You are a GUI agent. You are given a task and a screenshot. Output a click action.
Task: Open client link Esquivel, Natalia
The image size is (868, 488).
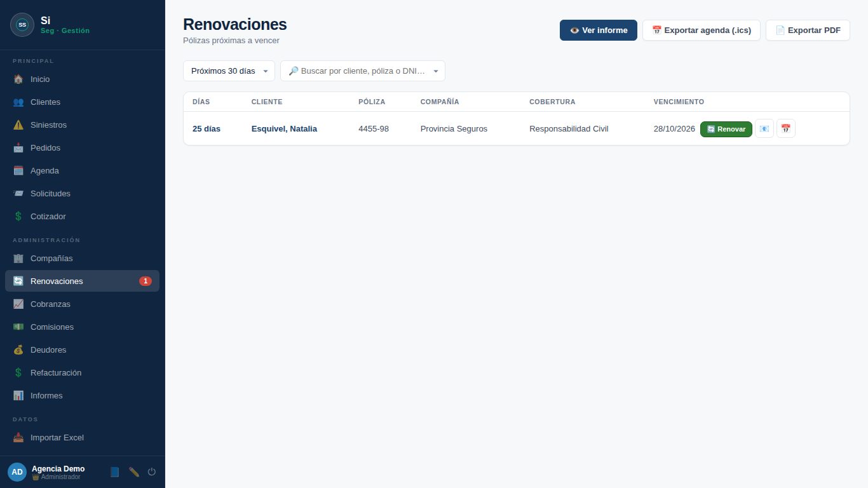click(x=284, y=128)
